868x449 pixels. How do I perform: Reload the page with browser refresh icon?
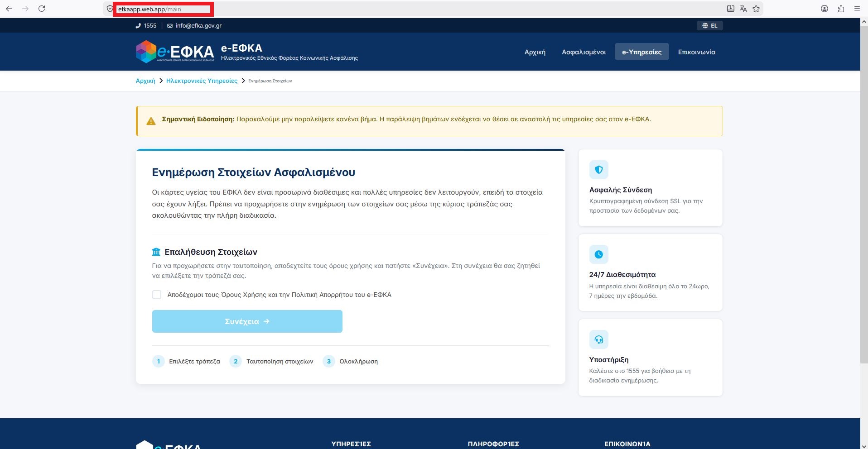point(42,9)
